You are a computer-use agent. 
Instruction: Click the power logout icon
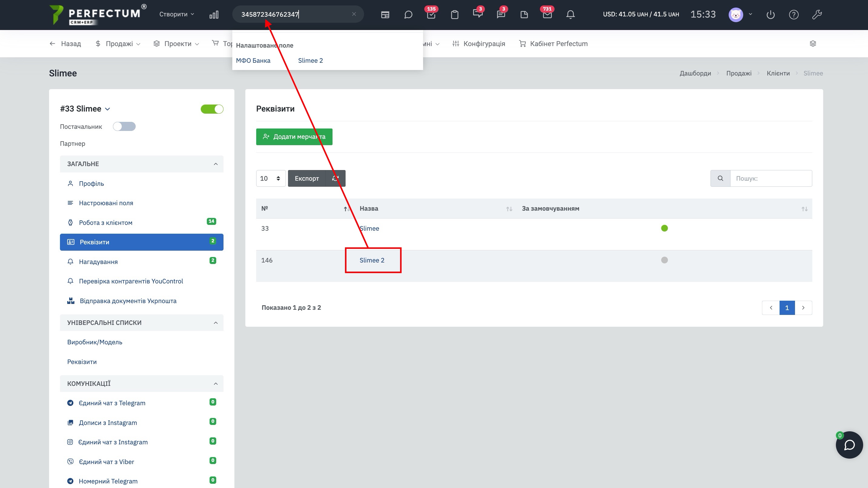point(770,15)
